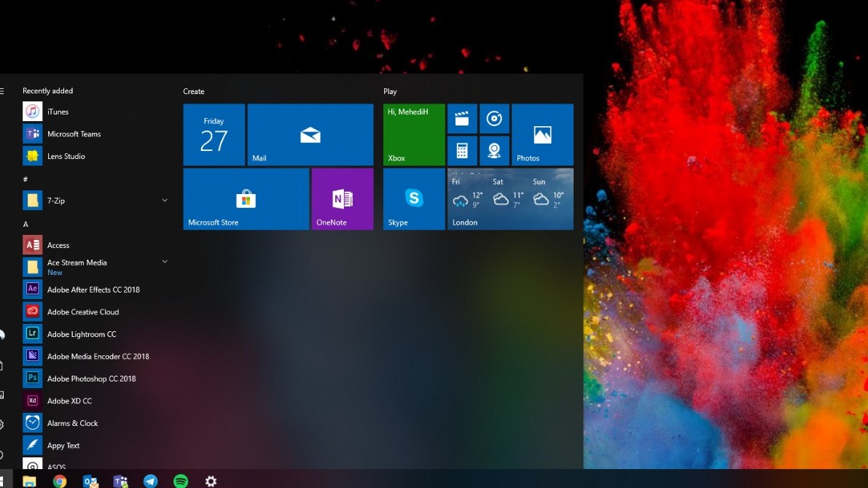Open Google Chrome from the taskbar

click(60, 481)
